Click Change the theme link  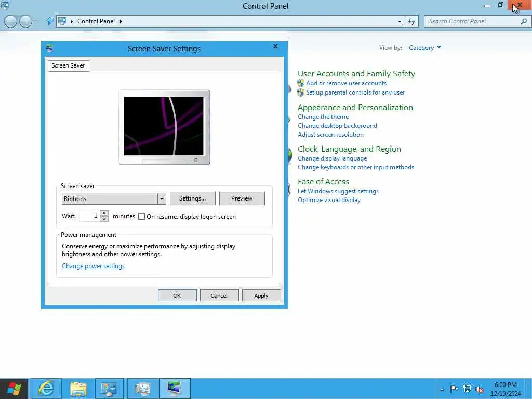(x=323, y=117)
